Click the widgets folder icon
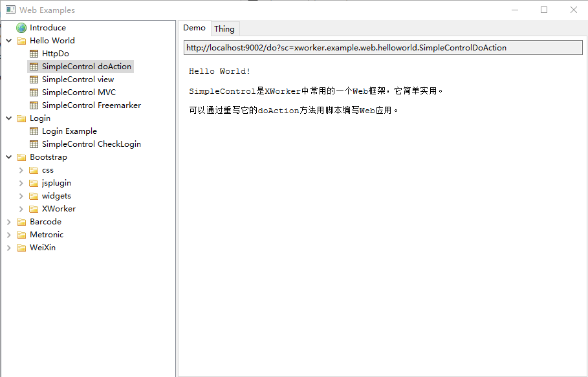 pyautogui.click(x=34, y=196)
